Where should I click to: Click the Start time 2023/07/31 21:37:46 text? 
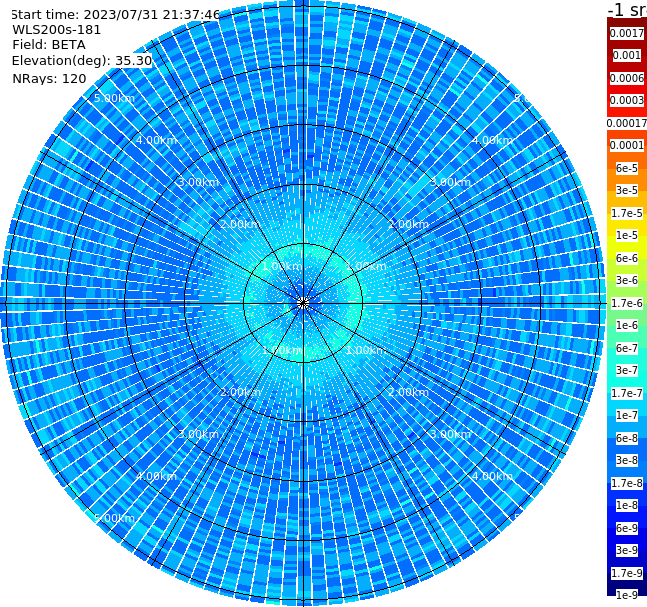click(115, 14)
